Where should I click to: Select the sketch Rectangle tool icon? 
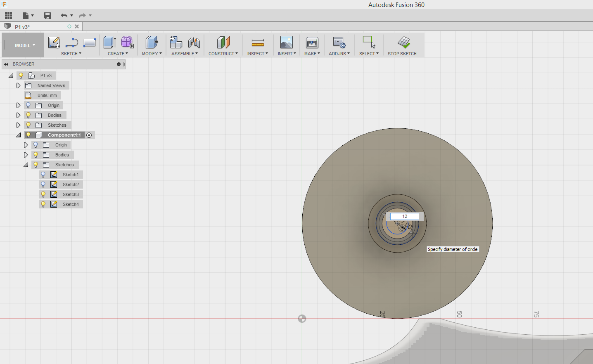coord(90,43)
